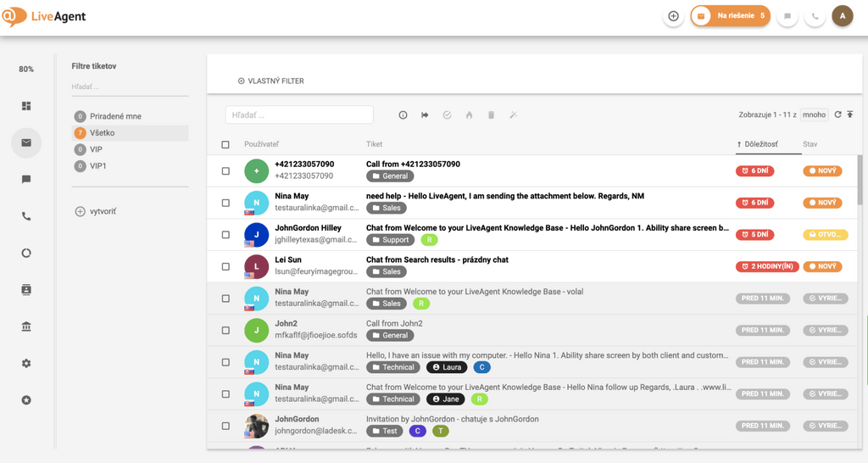Click the upload arrow icon beside refresh
This screenshot has width=868, height=463.
point(849,114)
